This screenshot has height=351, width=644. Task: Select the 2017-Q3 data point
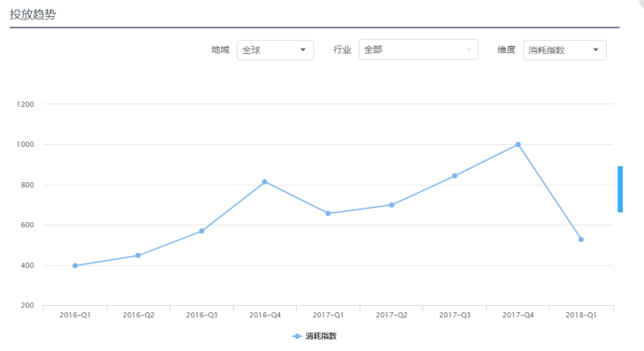point(455,176)
